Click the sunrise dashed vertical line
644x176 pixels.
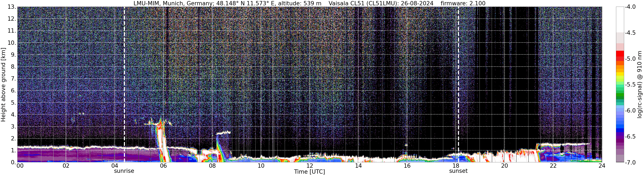point(125,84)
